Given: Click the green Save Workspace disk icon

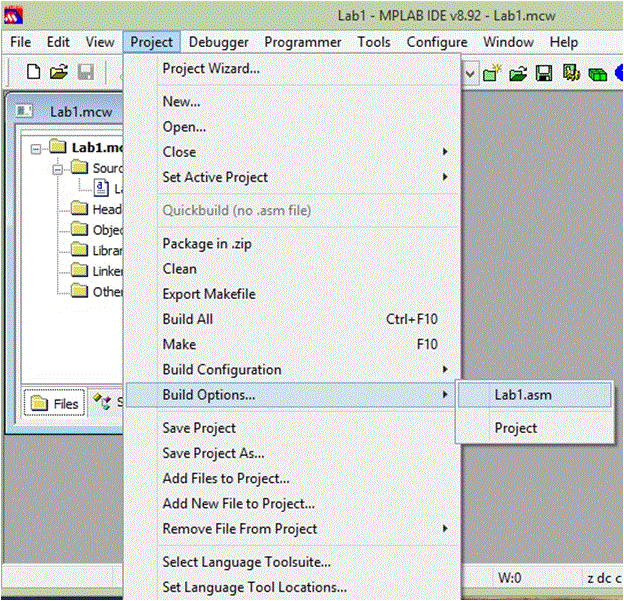Looking at the screenshot, I should pos(544,73).
